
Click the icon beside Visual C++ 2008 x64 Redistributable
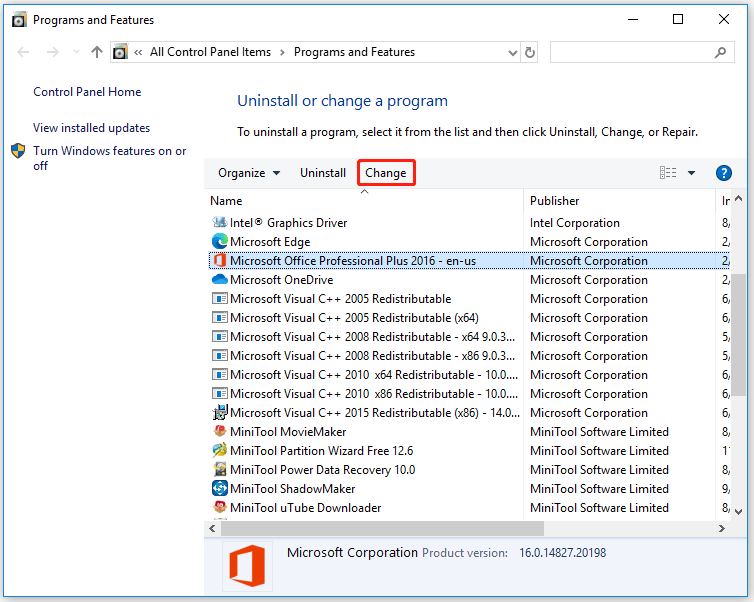coord(220,337)
